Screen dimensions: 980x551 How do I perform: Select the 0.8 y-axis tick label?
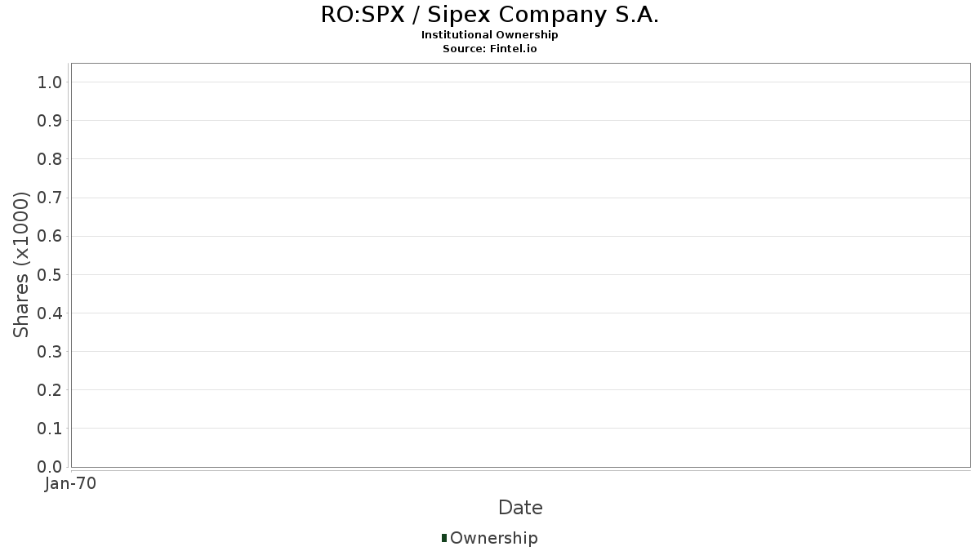(x=49, y=159)
